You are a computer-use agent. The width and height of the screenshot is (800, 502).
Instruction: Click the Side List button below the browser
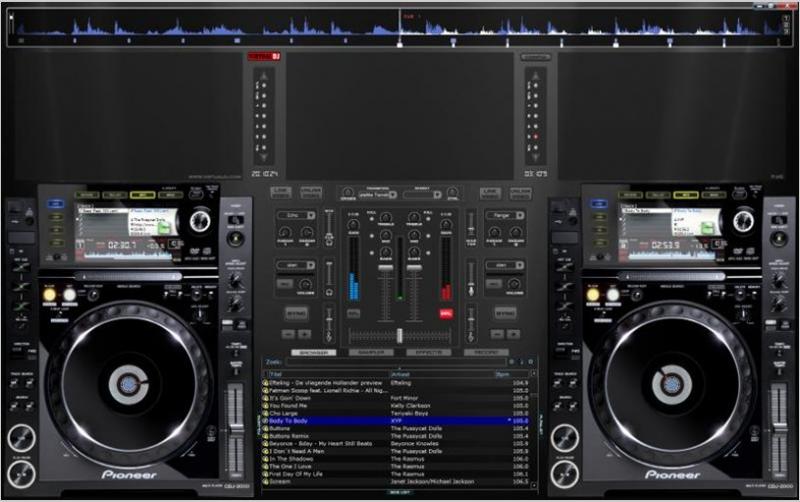pos(400,493)
